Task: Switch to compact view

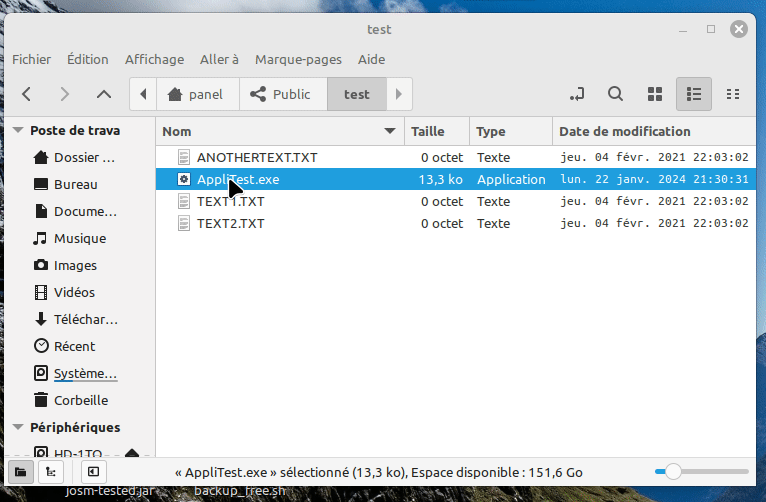Action: (733, 94)
